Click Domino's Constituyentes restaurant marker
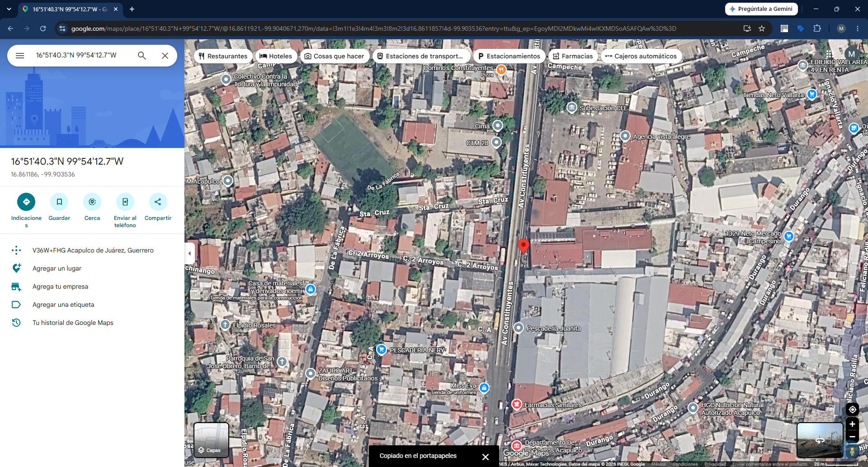Viewport: 868px width, 467px height. click(x=501, y=70)
